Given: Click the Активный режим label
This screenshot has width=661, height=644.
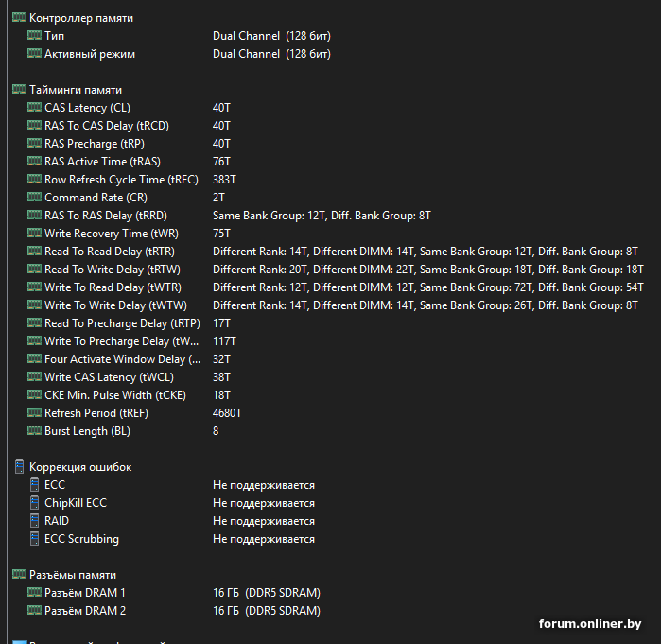Looking at the screenshot, I should [x=90, y=54].
